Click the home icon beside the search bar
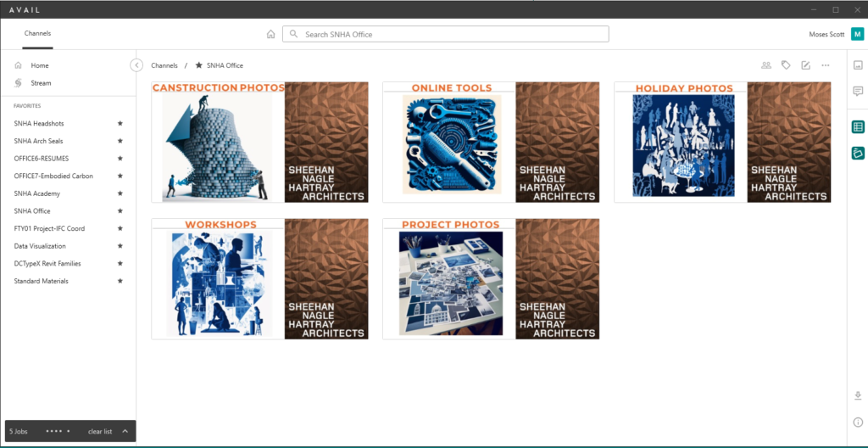 point(270,35)
